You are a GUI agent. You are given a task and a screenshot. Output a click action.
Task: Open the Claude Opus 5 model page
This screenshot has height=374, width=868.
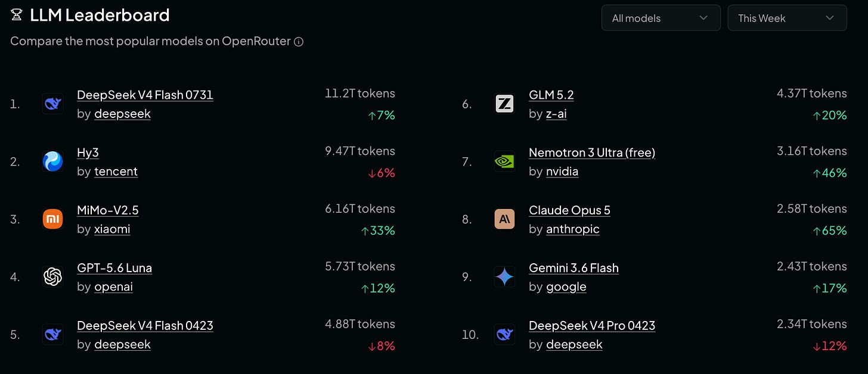[569, 210]
